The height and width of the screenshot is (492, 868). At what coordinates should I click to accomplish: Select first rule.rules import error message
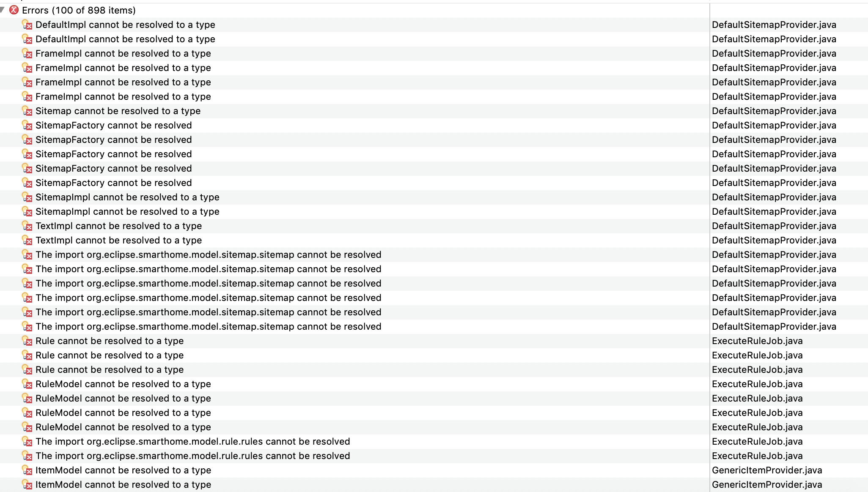pos(192,442)
